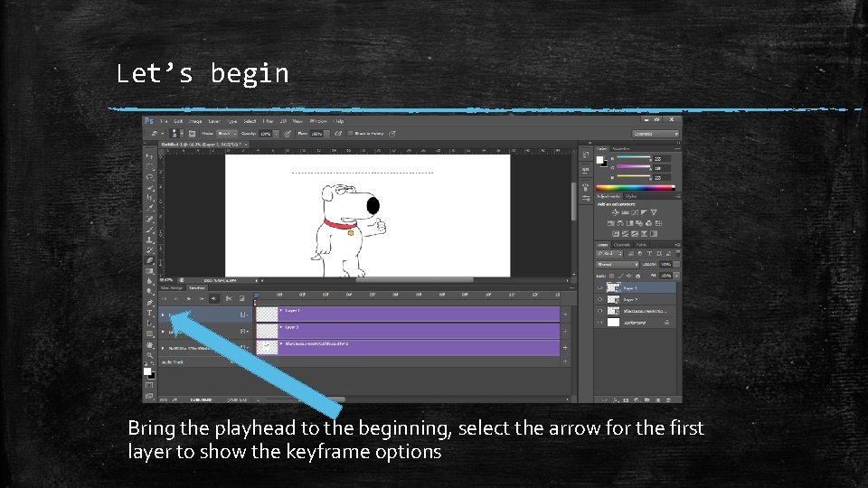Image resolution: width=868 pixels, height=488 pixels.
Task: Add audio to the Audio Track
Action: click(x=565, y=361)
